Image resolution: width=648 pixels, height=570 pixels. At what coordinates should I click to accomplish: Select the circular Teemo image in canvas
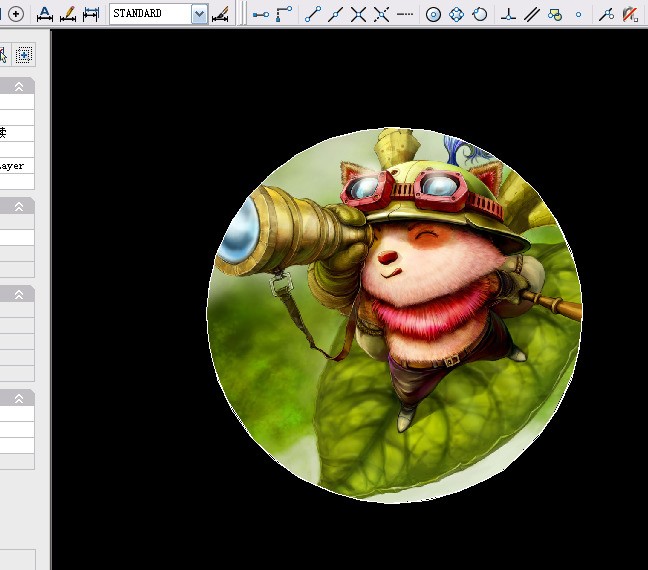click(394, 314)
